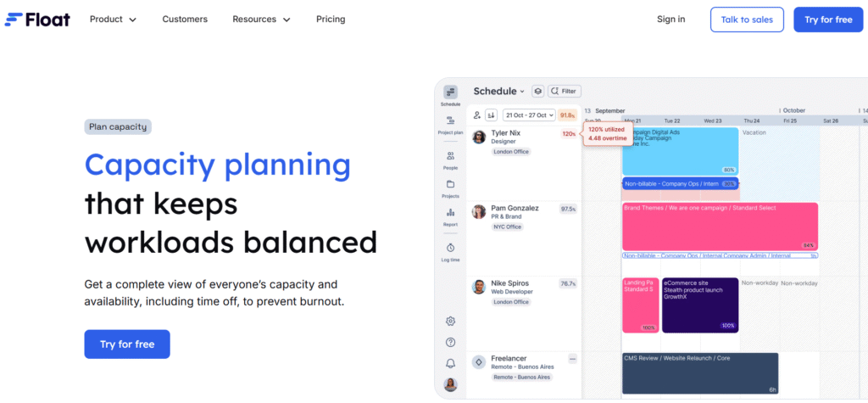Click the Tyler Nix name
Viewport: 868px width, 403px height.
[x=505, y=133]
